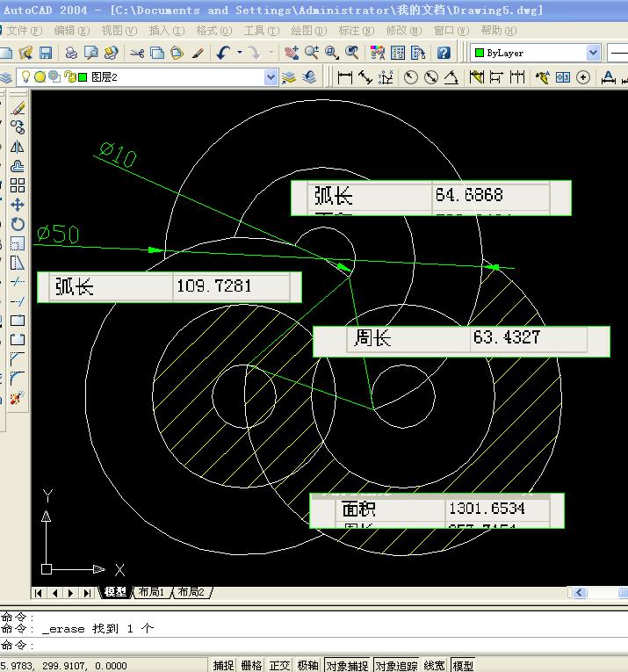Image resolution: width=628 pixels, height=672 pixels.
Task: Select the Angular Dimension tool
Action: (451, 77)
